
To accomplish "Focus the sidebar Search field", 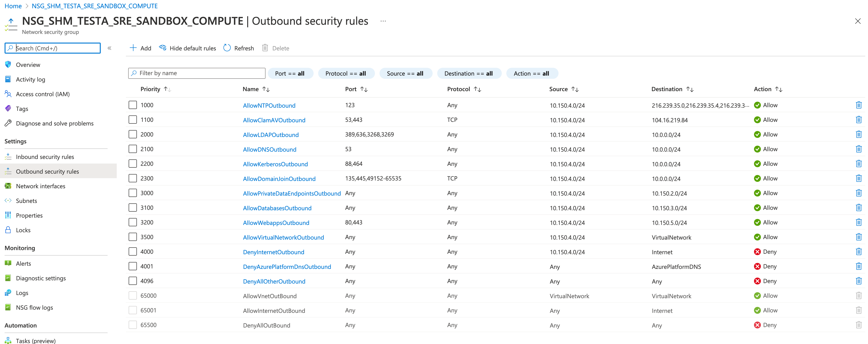I will pyautogui.click(x=53, y=48).
